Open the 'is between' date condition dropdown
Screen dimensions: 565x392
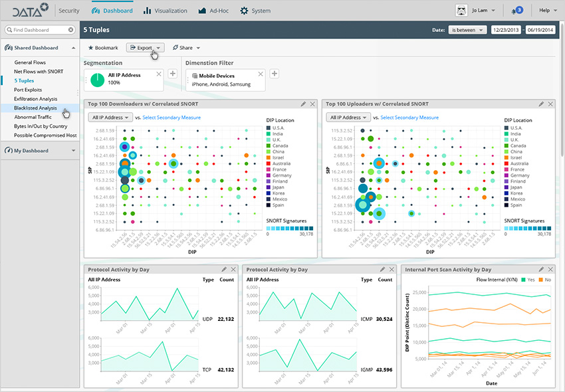point(467,30)
